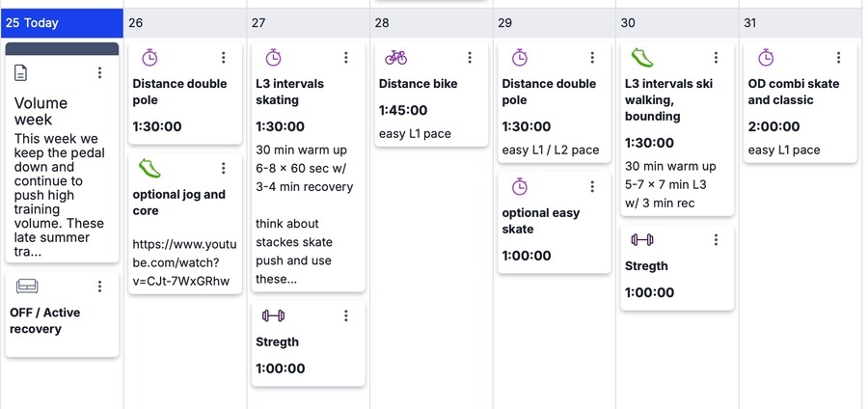Open the three-dot menu on Volume week card

click(x=99, y=73)
